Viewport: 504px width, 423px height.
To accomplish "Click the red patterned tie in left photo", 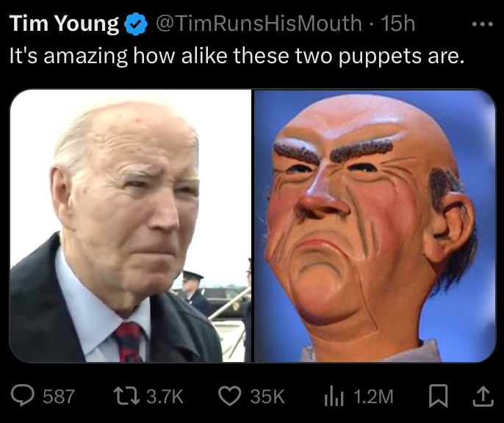I will pos(129,342).
